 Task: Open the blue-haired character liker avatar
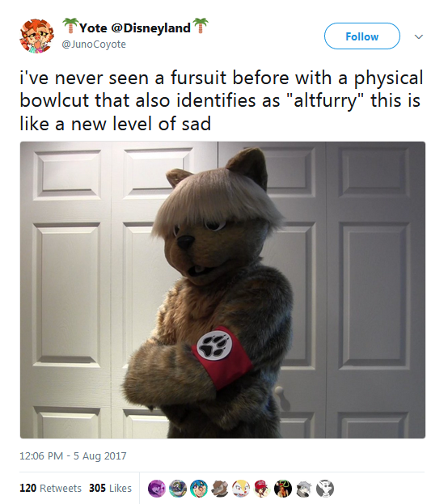tap(199, 489)
